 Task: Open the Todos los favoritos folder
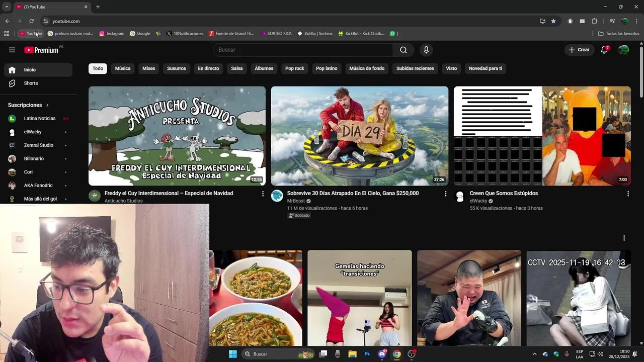point(618,34)
